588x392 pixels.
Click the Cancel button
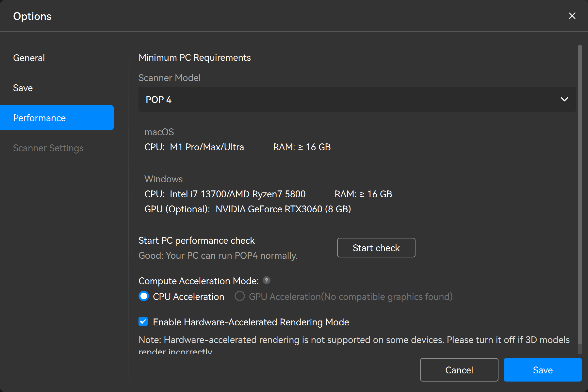[459, 370]
